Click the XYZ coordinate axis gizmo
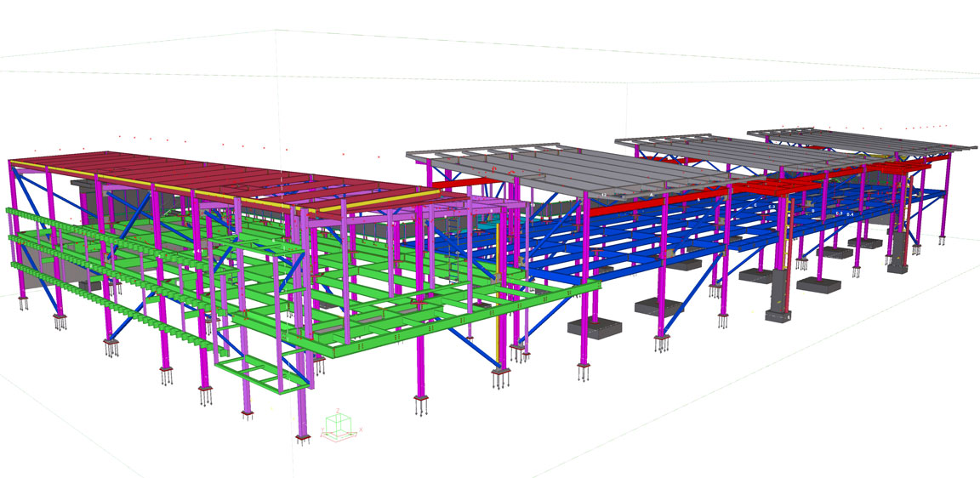The image size is (980, 478). point(339,426)
